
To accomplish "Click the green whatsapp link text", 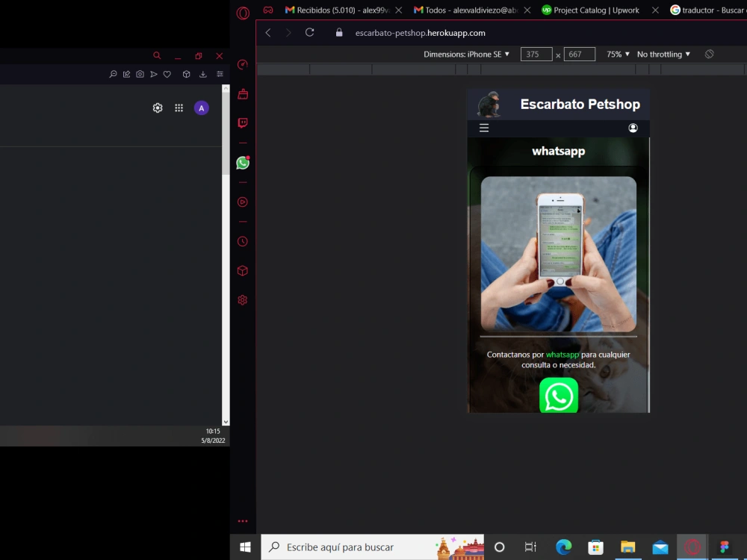I will [x=562, y=355].
